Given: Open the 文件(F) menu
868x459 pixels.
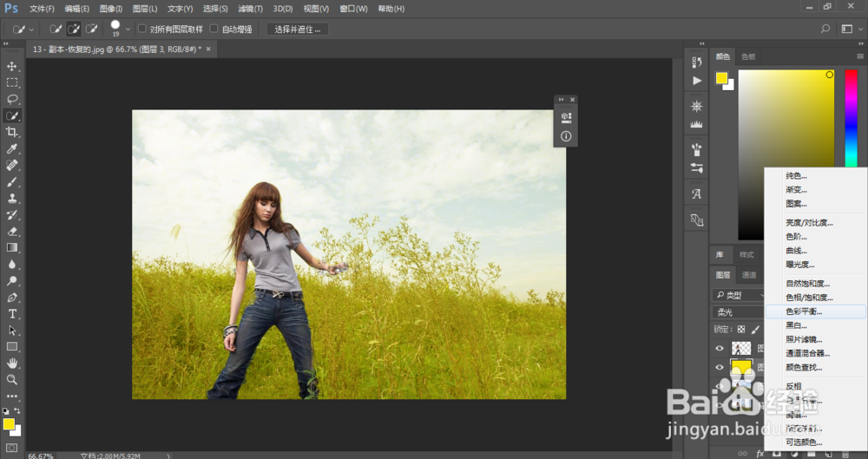Looking at the screenshot, I should pyautogui.click(x=42, y=9).
